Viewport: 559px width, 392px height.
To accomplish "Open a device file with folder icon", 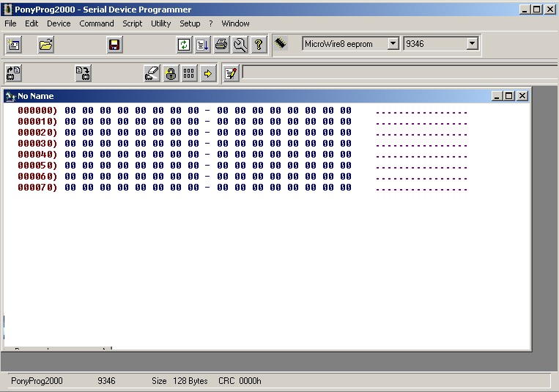I will [46, 45].
